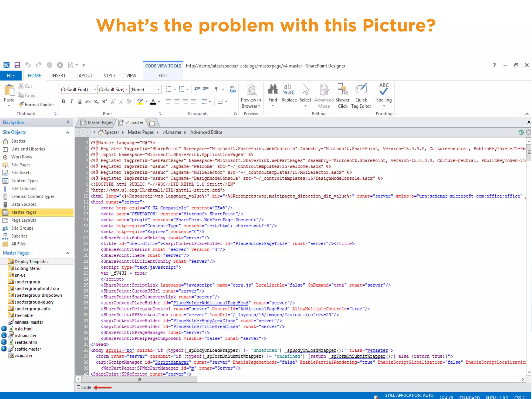Toggle Underline formatting
This screenshot has width=532, height=399.
click(80, 102)
